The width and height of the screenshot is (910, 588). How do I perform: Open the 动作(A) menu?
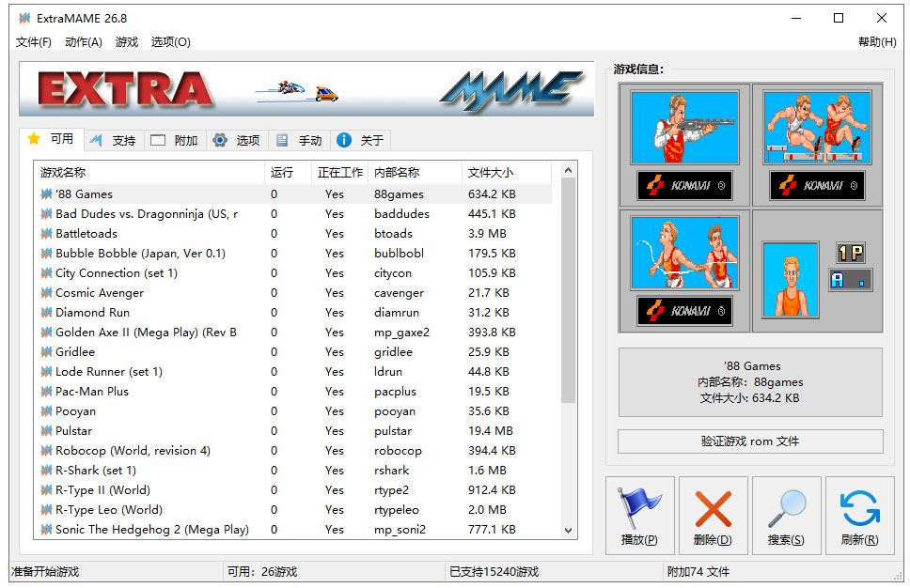[x=84, y=41]
